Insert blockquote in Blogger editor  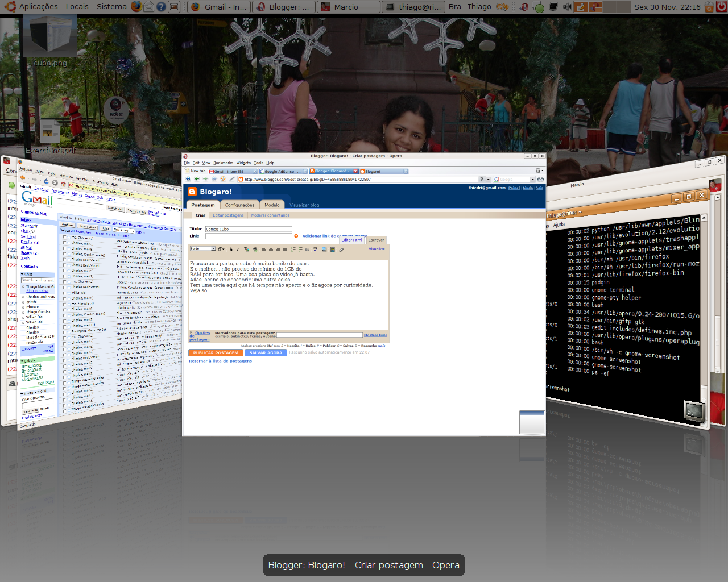(x=307, y=250)
